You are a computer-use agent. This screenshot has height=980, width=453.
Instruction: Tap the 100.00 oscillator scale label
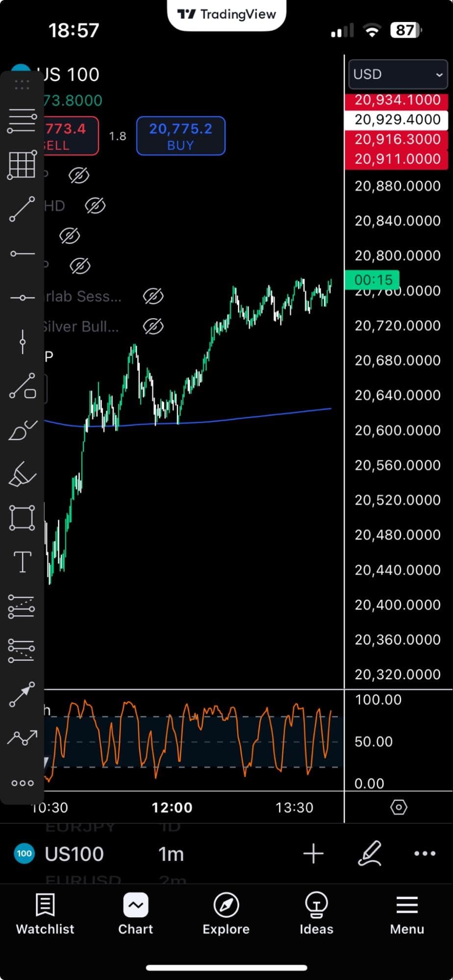378,700
